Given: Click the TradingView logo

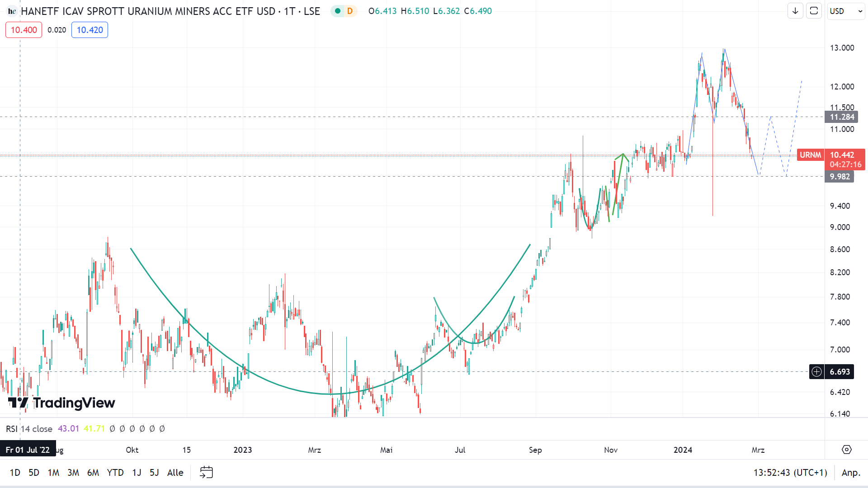Looking at the screenshot, I should 61,402.
